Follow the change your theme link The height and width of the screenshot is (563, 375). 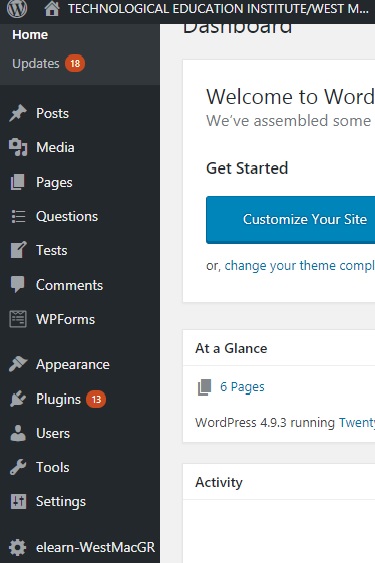(x=300, y=266)
